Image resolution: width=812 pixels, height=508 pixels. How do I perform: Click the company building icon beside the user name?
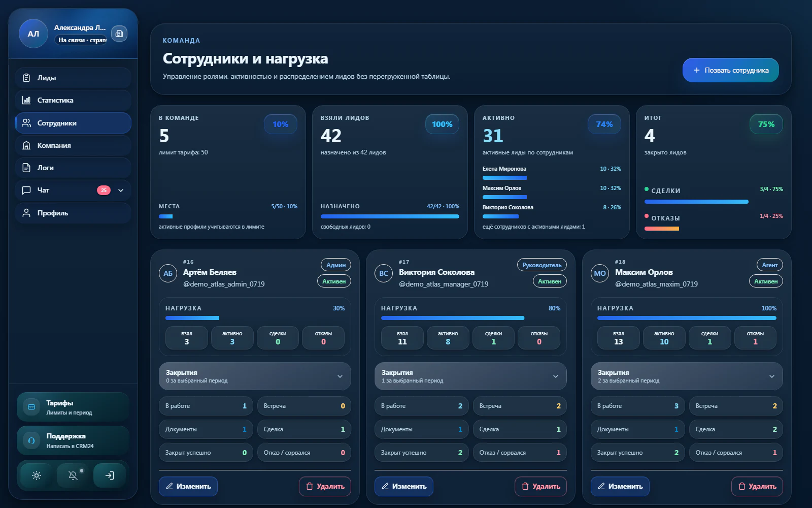[119, 34]
